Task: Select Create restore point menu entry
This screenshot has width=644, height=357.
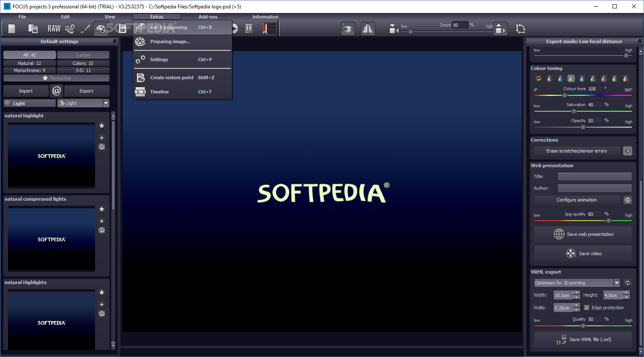Action: [183, 78]
